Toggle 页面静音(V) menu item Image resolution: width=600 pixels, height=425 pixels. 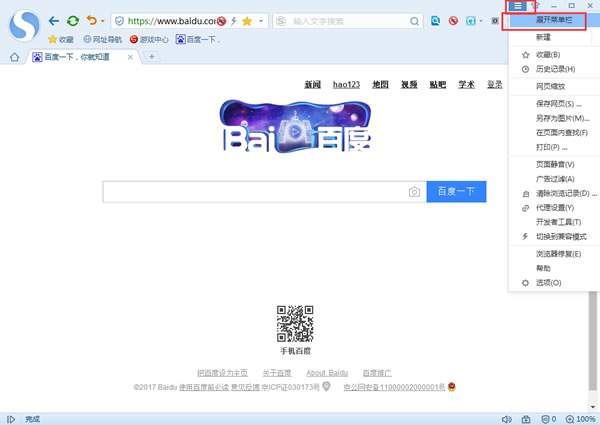pos(554,164)
